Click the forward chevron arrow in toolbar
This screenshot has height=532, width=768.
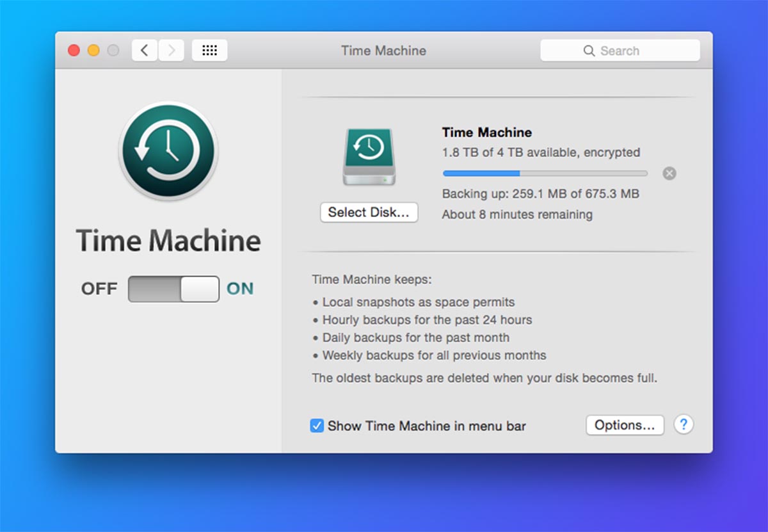click(172, 51)
